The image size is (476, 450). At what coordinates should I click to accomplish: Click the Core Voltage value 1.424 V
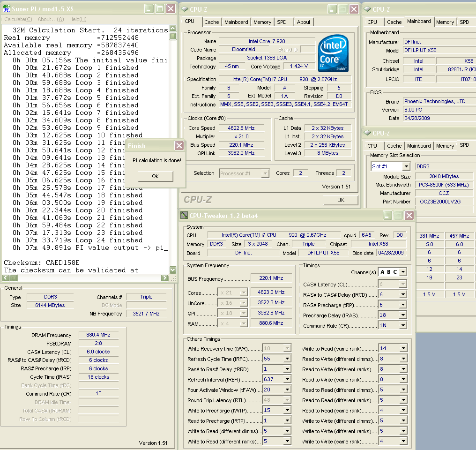coord(299,66)
